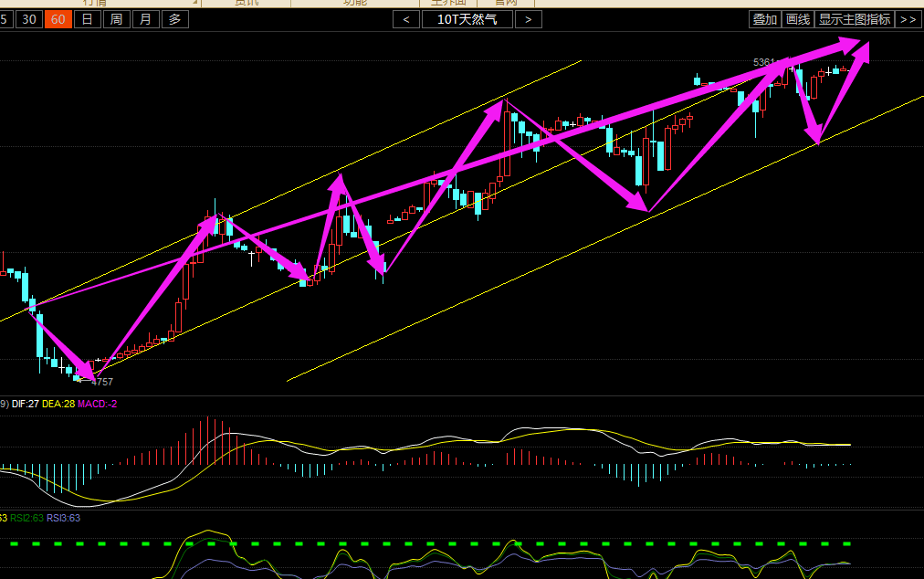This screenshot has height=579, width=924.
Task: Activate the 画线 drawing tool
Action: (798, 19)
